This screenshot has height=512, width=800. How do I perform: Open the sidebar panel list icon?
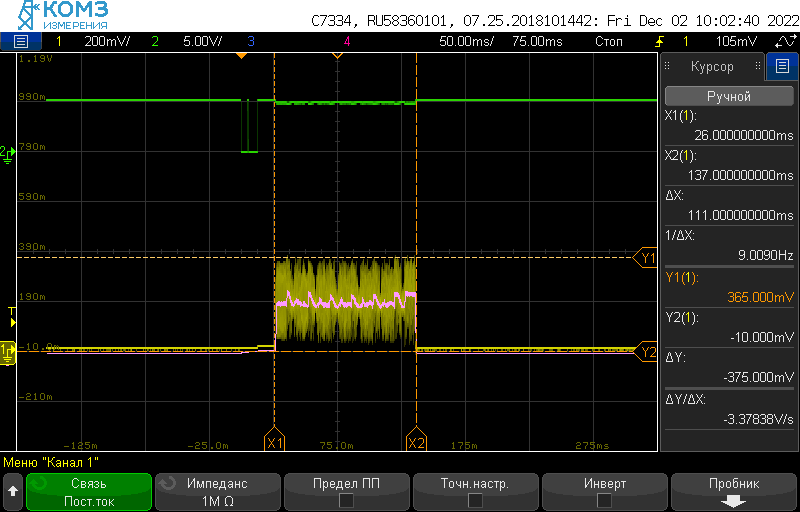[782, 66]
